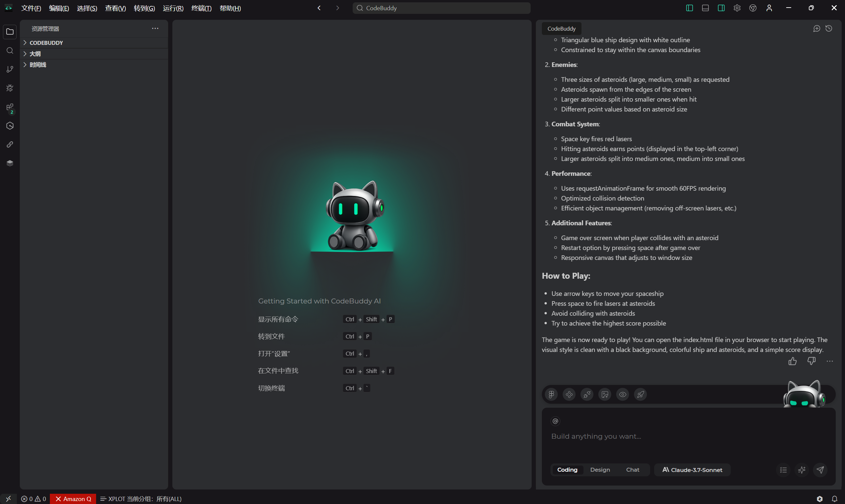Toggle the bottom panel layout icon
The image size is (845, 504).
[705, 8]
